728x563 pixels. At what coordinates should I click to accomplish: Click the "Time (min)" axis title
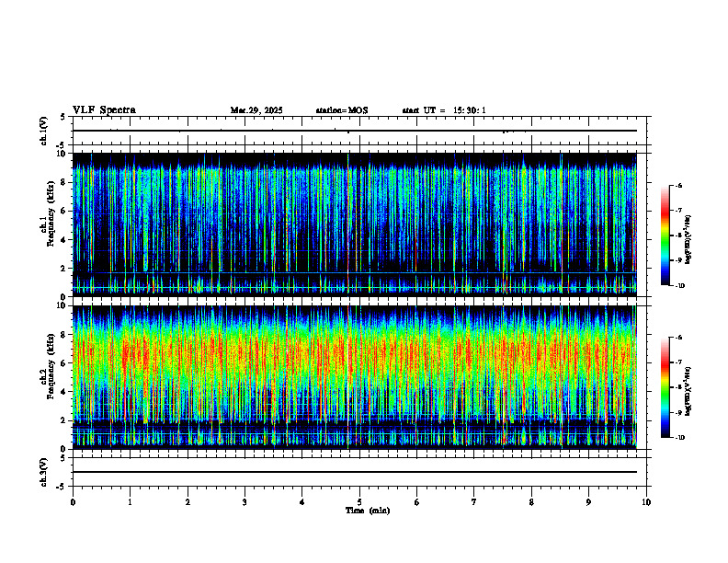click(368, 511)
